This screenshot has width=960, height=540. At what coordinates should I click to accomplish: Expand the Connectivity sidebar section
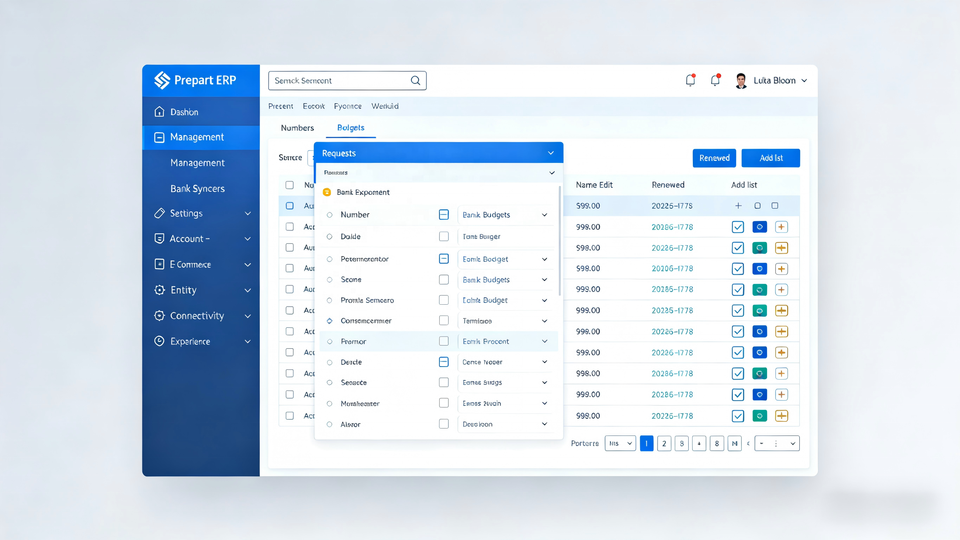click(247, 316)
